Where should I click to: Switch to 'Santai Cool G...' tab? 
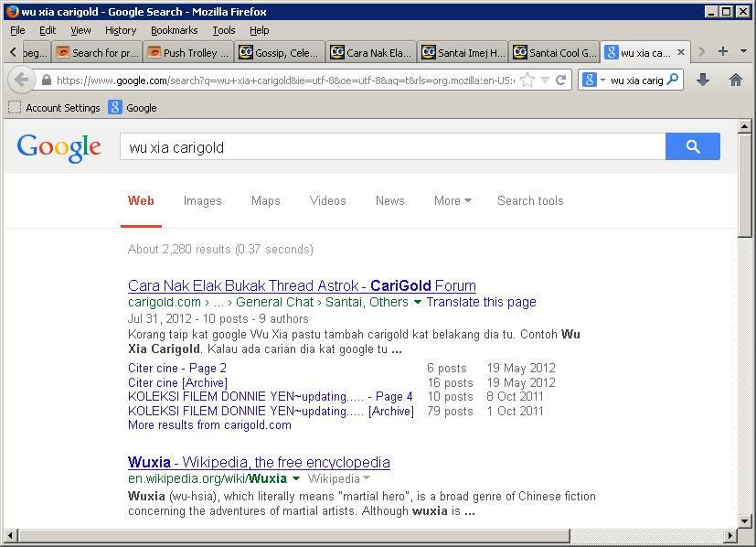pos(553,52)
